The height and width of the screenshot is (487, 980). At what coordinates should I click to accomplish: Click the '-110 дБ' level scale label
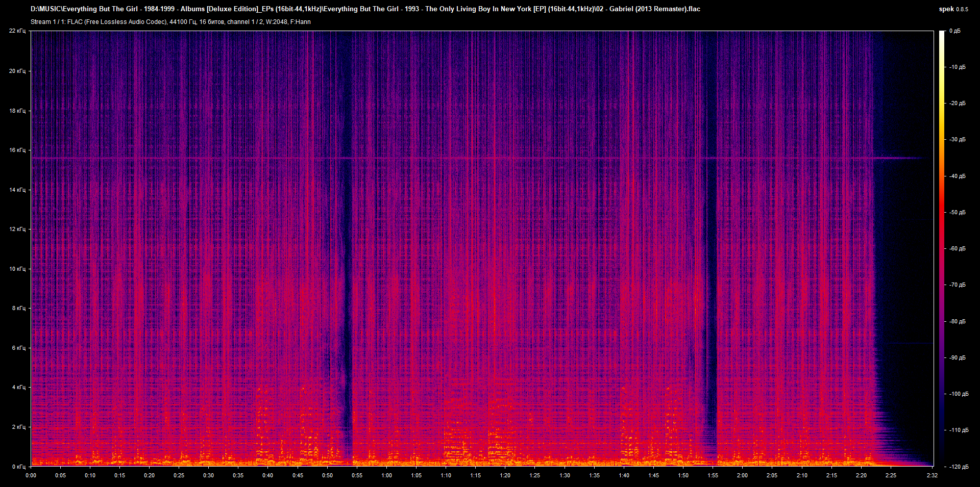pos(959,430)
